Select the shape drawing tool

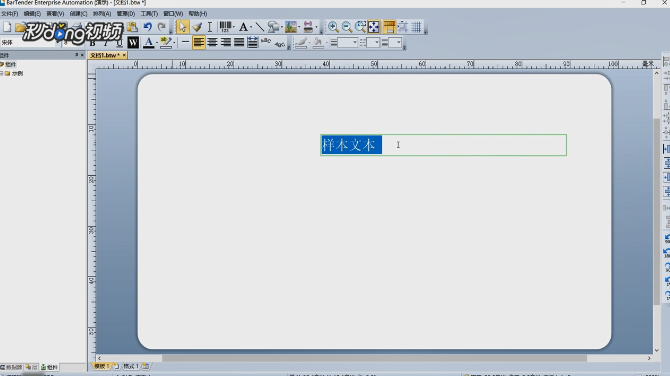(x=273, y=27)
